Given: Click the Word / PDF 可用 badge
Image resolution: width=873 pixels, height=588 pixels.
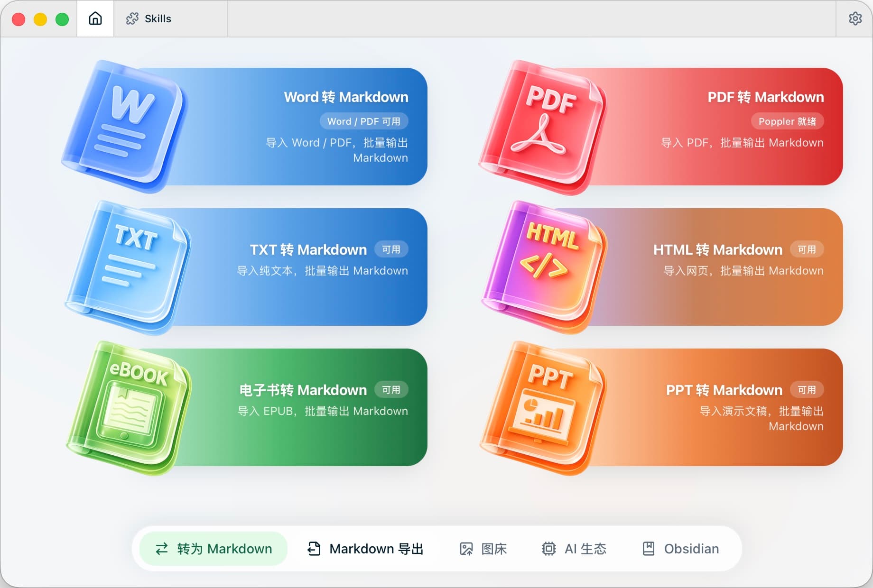Looking at the screenshot, I should point(364,121).
